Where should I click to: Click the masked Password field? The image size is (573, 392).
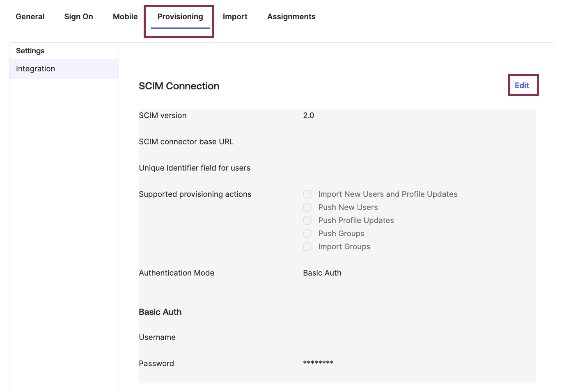[x=319, y=363]
